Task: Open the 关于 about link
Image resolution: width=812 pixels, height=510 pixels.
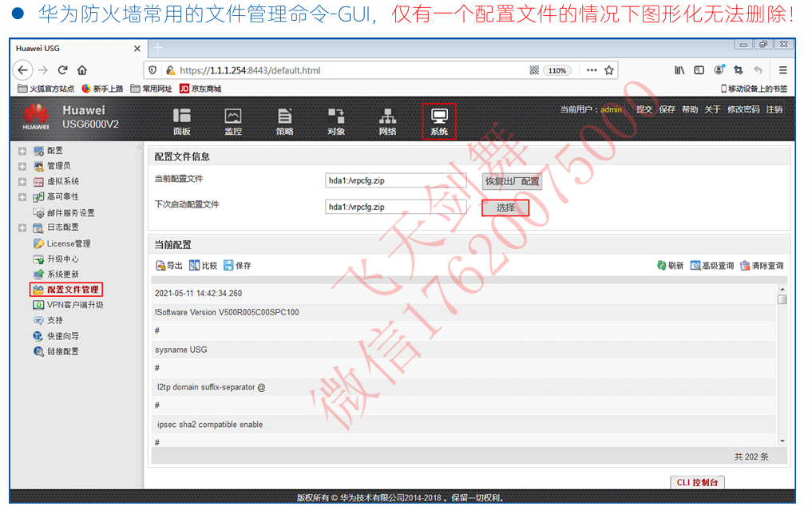Action: click(x=712, y=109)
